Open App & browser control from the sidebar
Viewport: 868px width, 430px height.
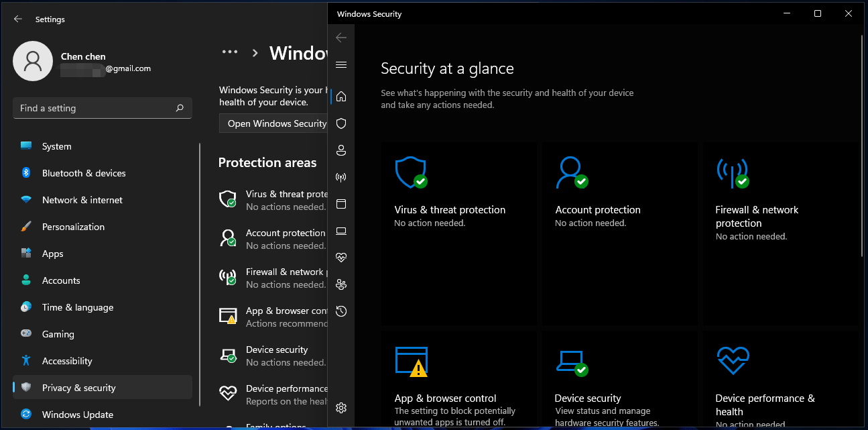pyautogui.click(x=341, y=203)
